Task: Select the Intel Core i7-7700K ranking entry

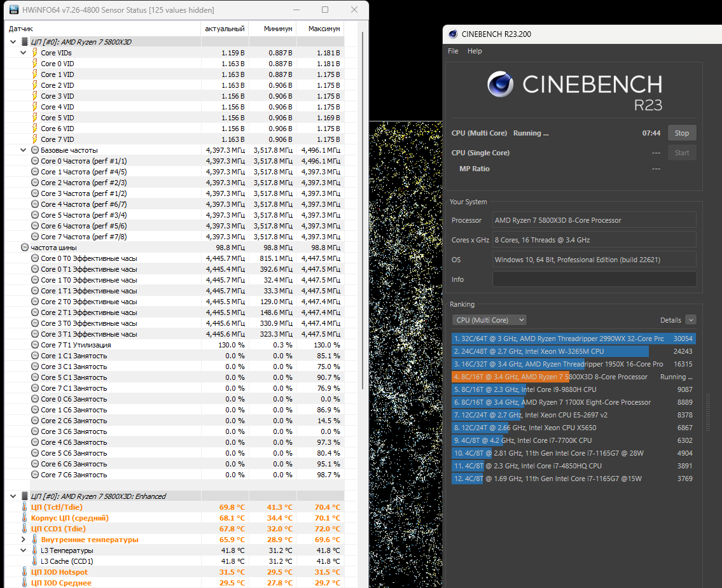Action: [x=574, y=440]
